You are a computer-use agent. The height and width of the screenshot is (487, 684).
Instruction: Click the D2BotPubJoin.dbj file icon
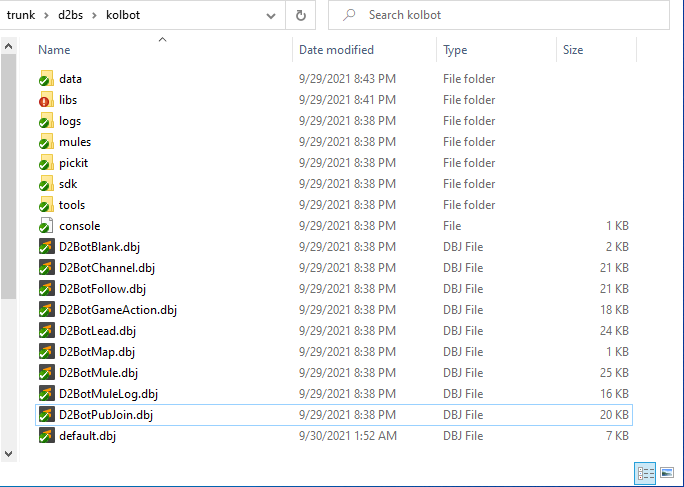point(46,415)
